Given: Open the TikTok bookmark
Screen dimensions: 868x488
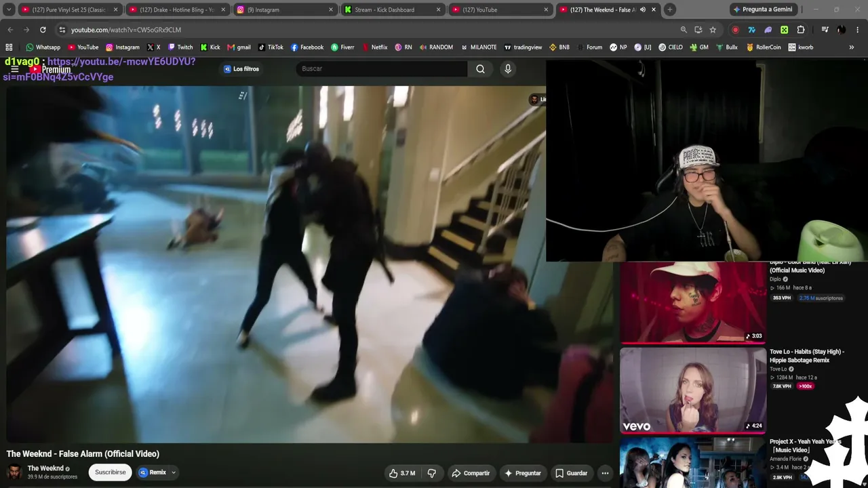Looking at the screenshot, I should (271, 47).
